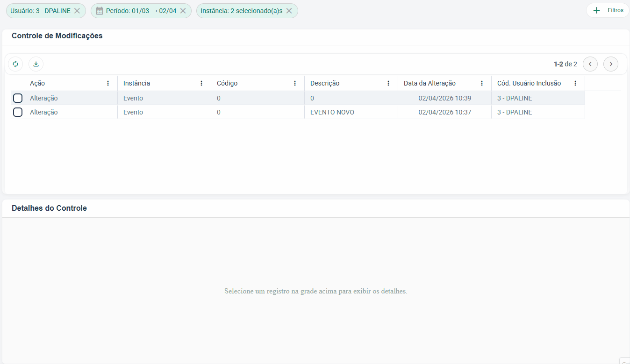Viewport: 630px width, 364px height.
Task: Open Descrição column options menu
Action: pos(388,83)
